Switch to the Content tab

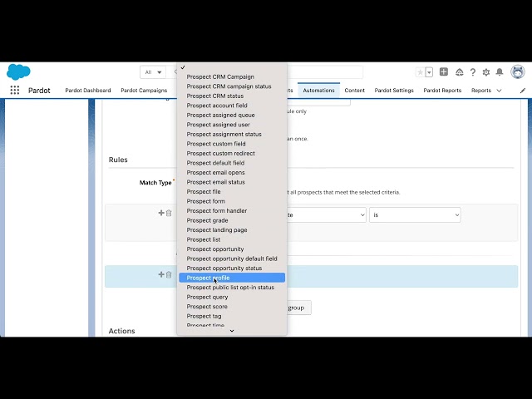click(x=355, y=91)
